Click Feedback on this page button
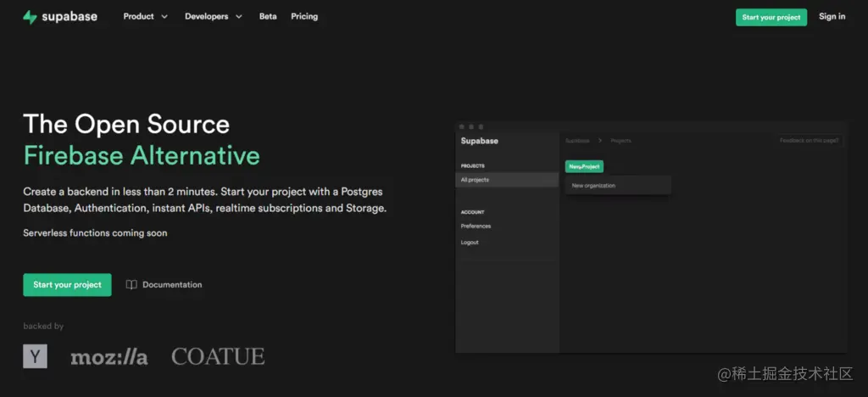The height and width of the screenshot is (397, 868). [x=809, y=141]
